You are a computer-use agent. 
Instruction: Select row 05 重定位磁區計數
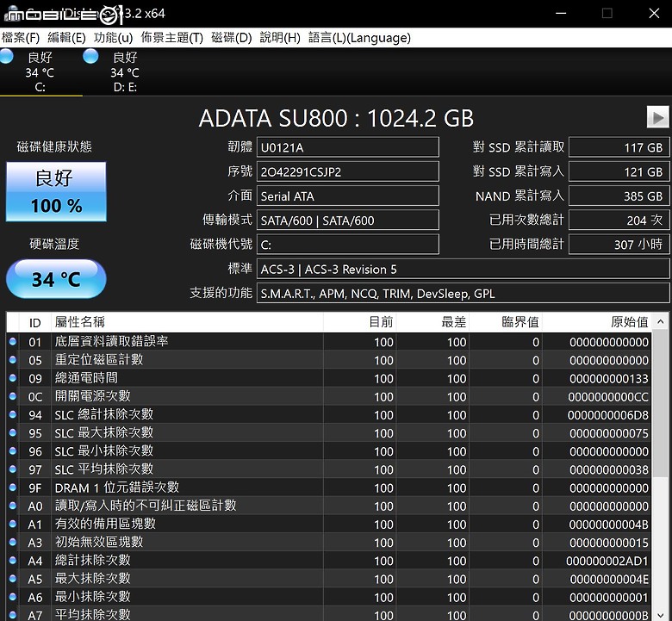(329, 360)
